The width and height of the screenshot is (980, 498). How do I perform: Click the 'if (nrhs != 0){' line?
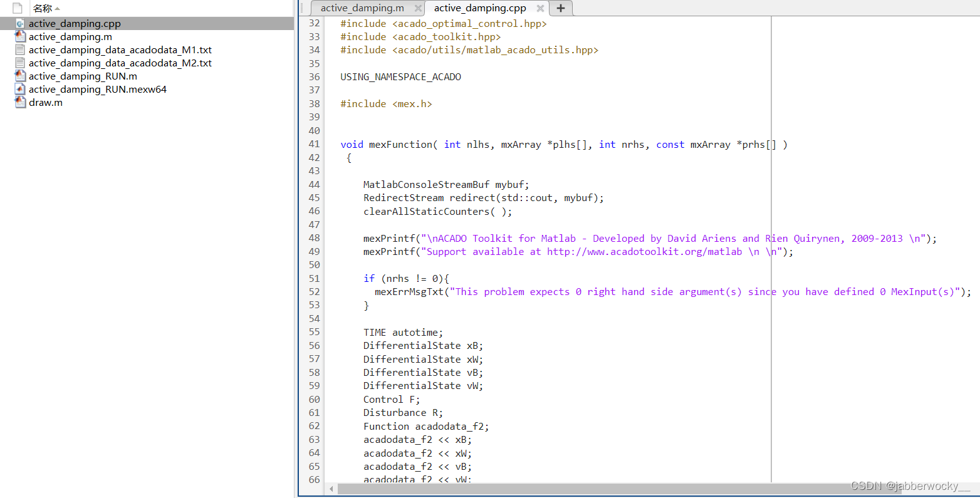tap(406, 279)
